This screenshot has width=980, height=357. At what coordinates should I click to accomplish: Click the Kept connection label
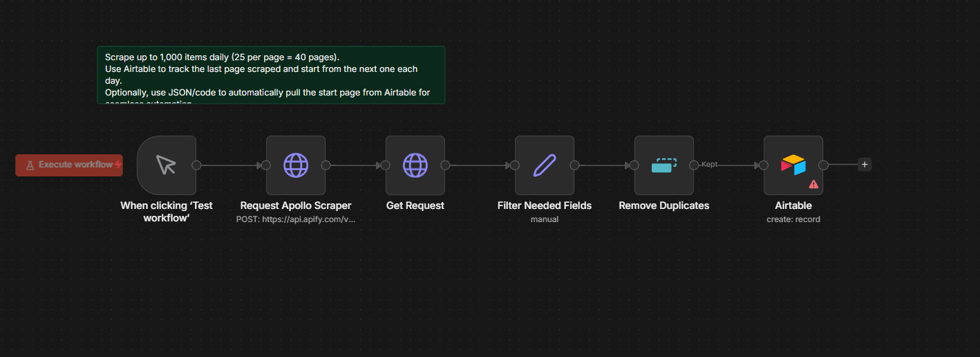click(709, 165)
